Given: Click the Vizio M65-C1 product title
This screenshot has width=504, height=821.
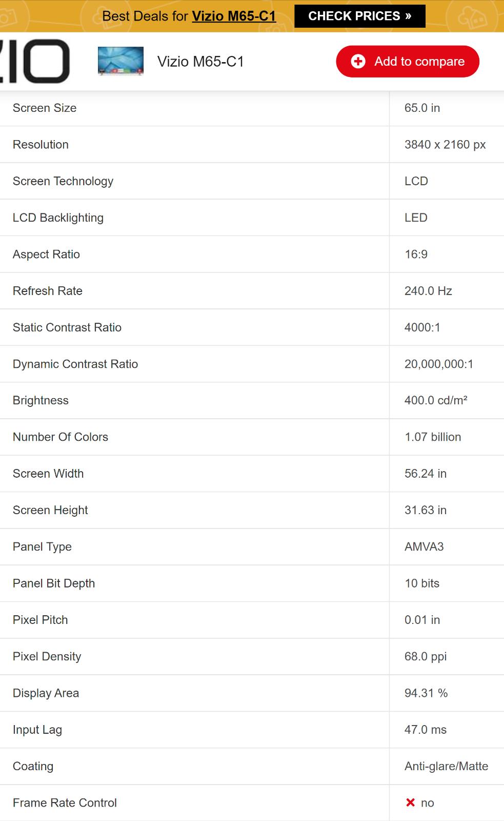Looking at the screenshot, I should click(x=200, y=62).
